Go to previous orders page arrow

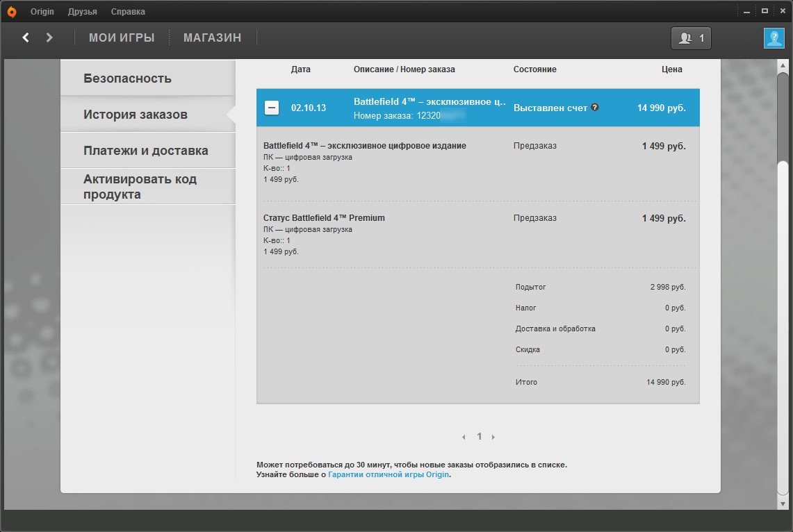pyautogui.click(x=464, y=437)
